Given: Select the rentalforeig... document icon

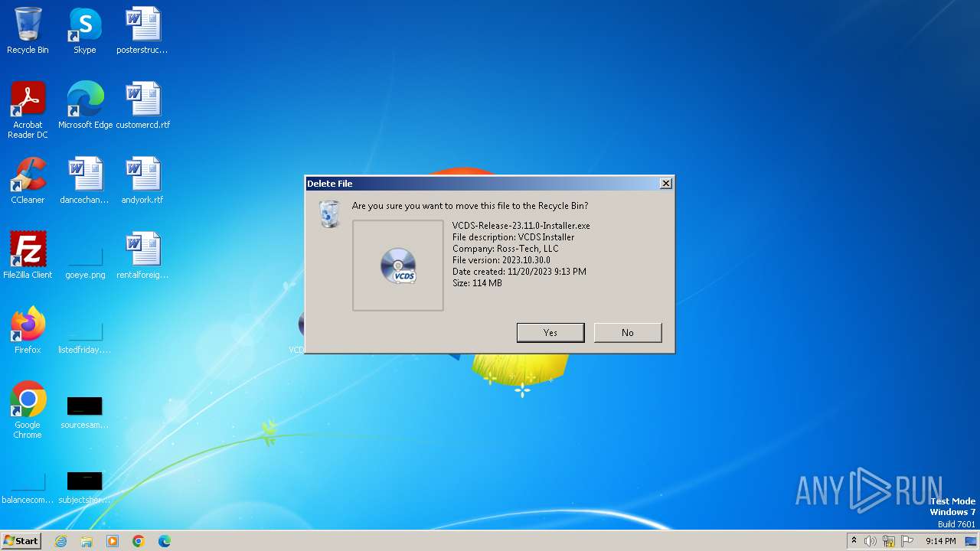Looking at the screenshot, I should (x=142, y=256).
